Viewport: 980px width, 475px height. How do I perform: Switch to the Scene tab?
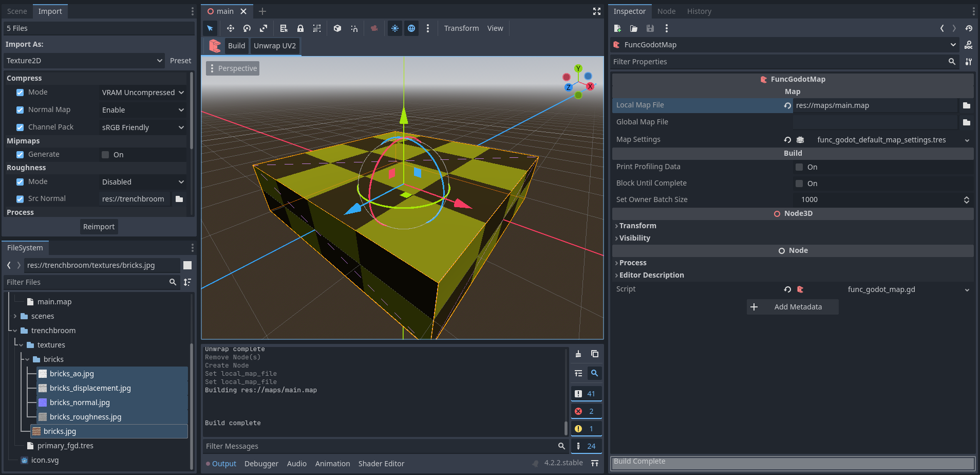coord(17,11)
